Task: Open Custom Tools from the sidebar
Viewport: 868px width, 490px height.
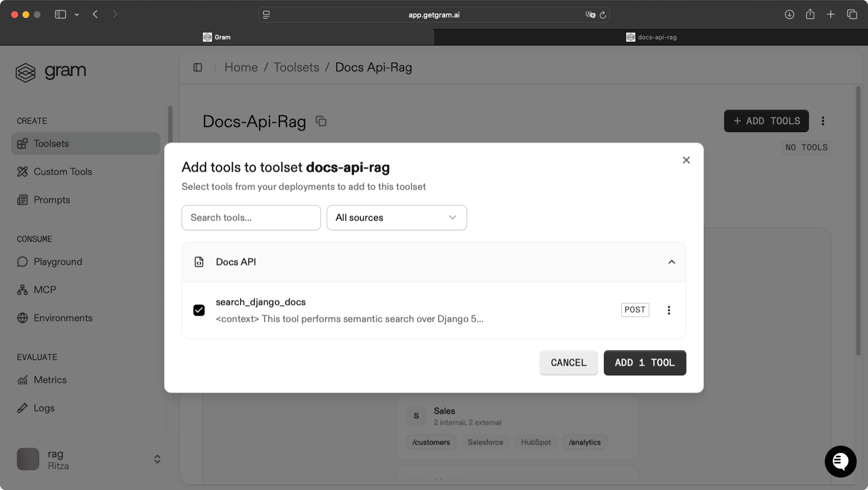Action: [x=62, y=172]
